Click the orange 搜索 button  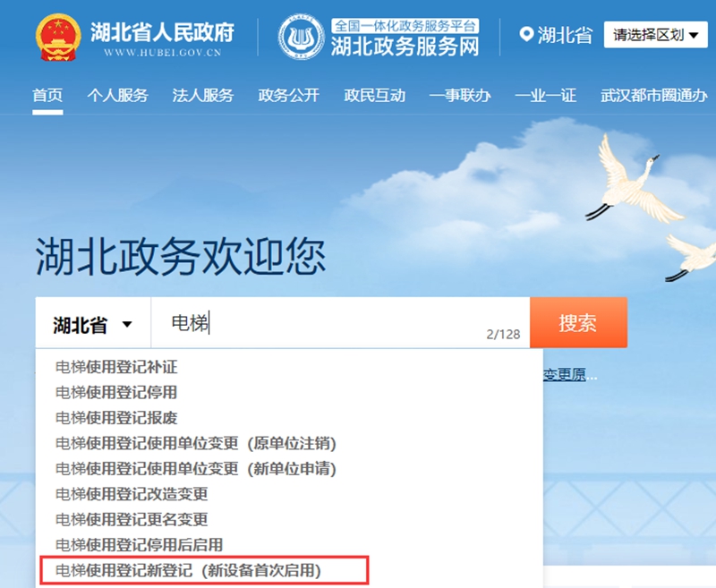point(578,323)
